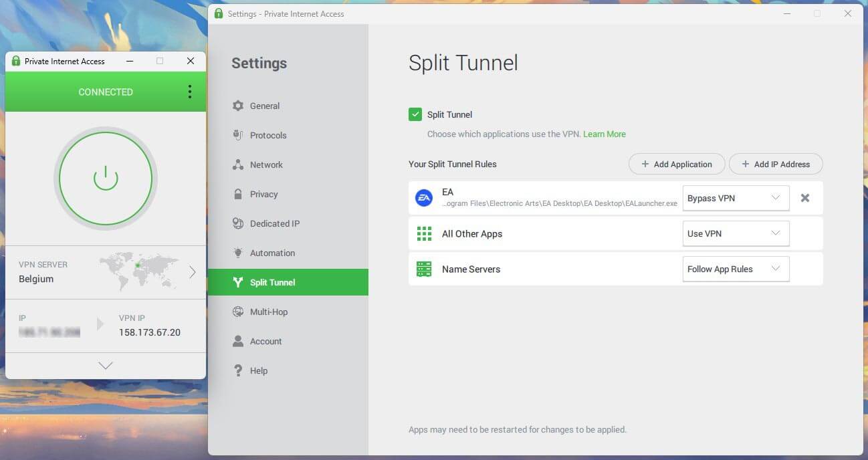868x460 pixels.
Task: Click the Protocols plug icon
Action: point(237,135)
